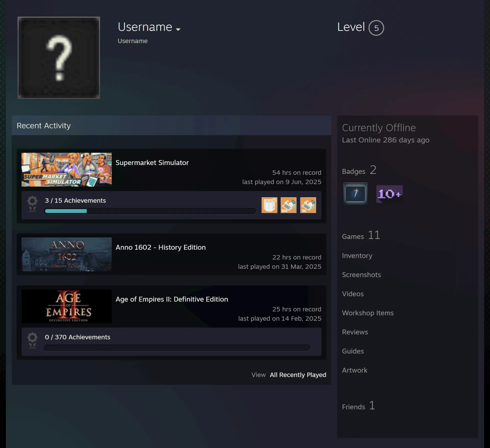Open the Inventory section
This screenshot has height=448, width=490.
tap(357, 255)
